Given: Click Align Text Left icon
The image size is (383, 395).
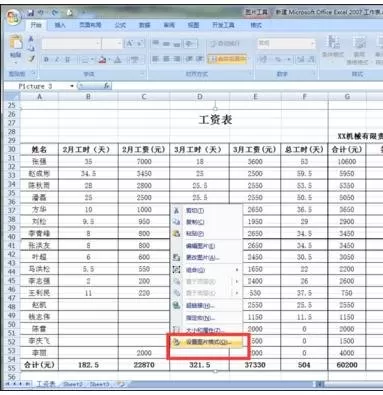Looking at the screenshot, I should (x=155, y=59).
